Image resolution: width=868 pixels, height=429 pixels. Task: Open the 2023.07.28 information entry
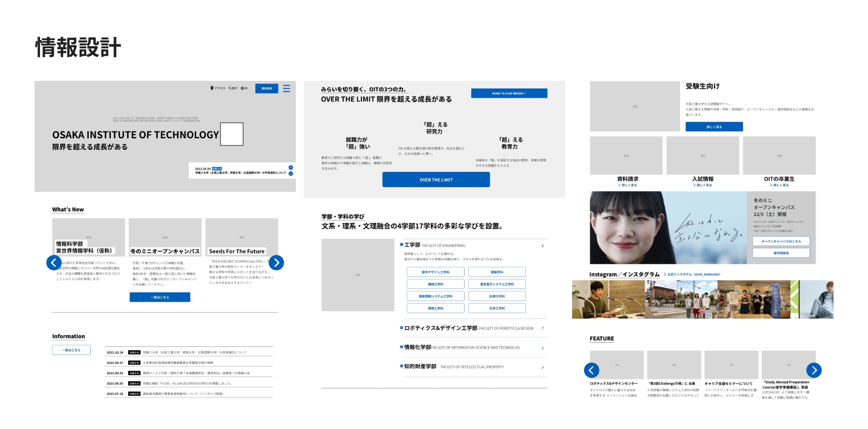(x=189, y=394)
